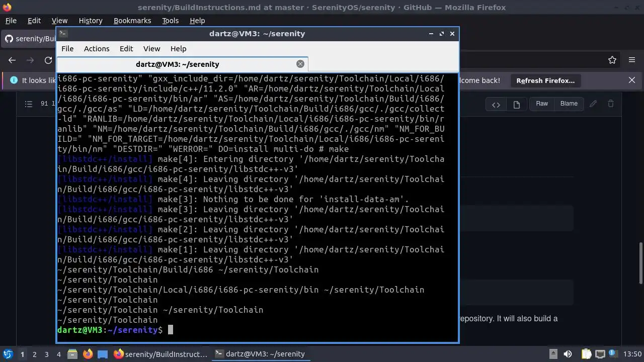Open Firefox's Help menu
The width and height of the screenshot is (644, 362).
coord(197,21)
